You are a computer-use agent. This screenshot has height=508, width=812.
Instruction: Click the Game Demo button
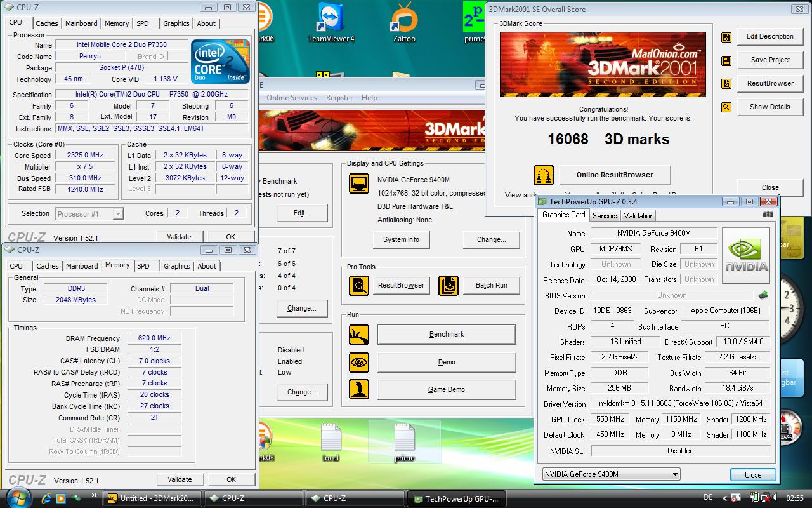447,390
